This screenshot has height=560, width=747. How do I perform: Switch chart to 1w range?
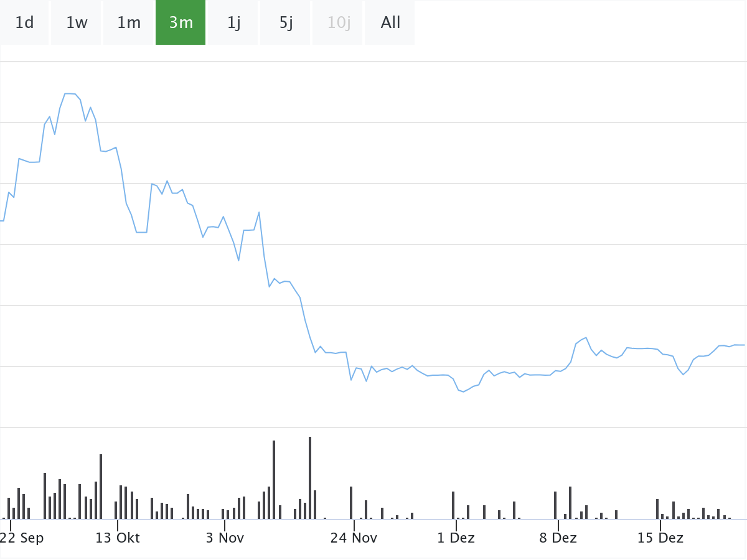(77, 22)
